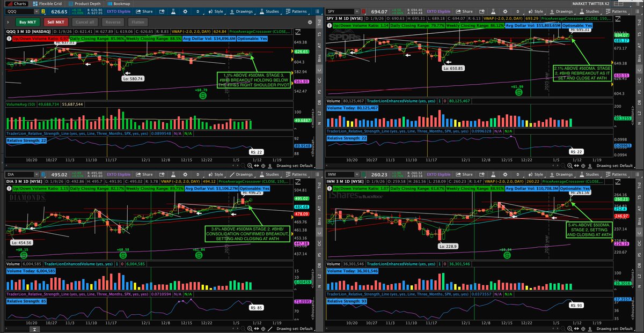Click the Cancel all button
The image size is (644, 333).
pyautogui.click(x=85, y=22)
